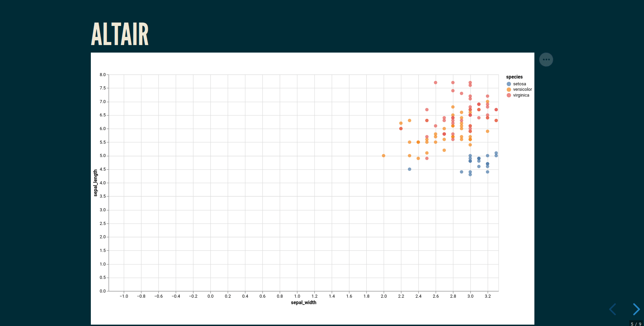Click the ALTAIR slide heading
The height and width of the screenshot is (326, 644).
[120, 34]
